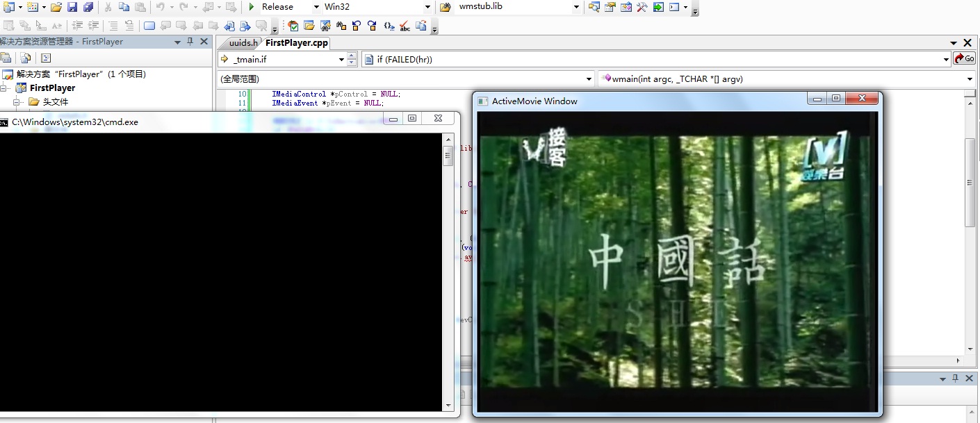
Task: Close the active editor document
Action: 967,43
